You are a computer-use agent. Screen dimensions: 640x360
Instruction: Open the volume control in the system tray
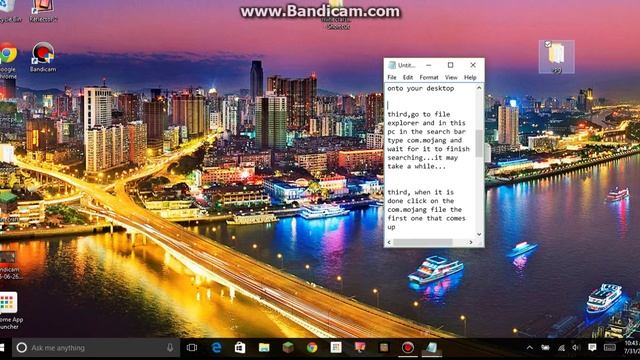(x=576, y=348)
